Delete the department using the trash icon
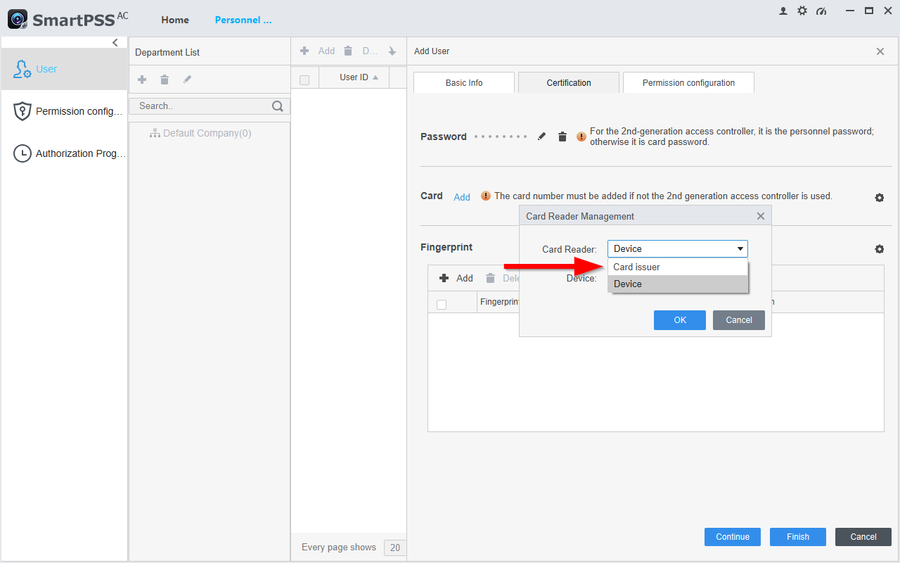Image resolution: width=900 pixels, height=563 pixels. tap(164, 80)
